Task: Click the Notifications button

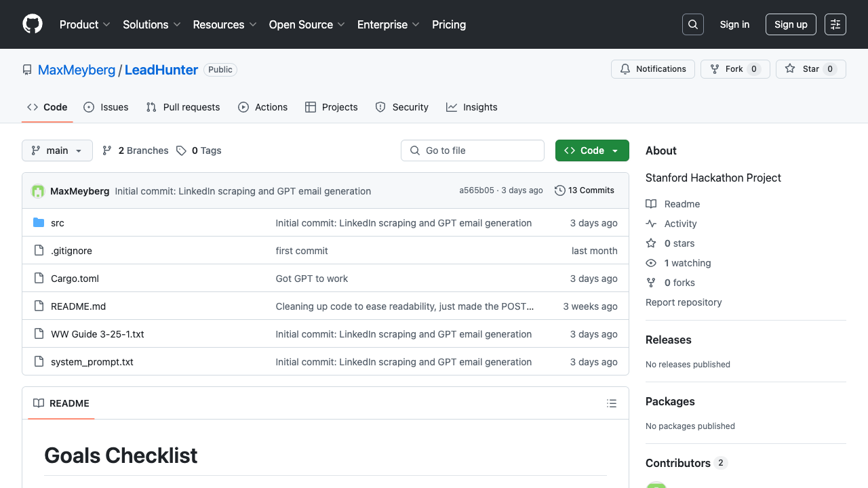Action: (x=653, y=69)
